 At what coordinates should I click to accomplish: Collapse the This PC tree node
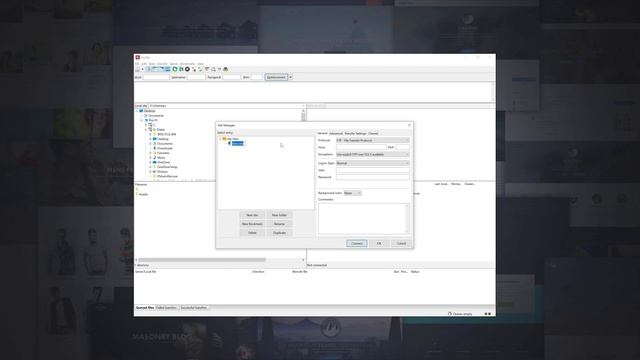142,120
